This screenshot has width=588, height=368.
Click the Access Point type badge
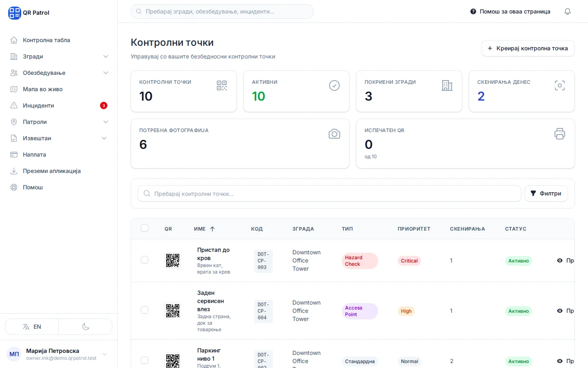click(360, 311)
